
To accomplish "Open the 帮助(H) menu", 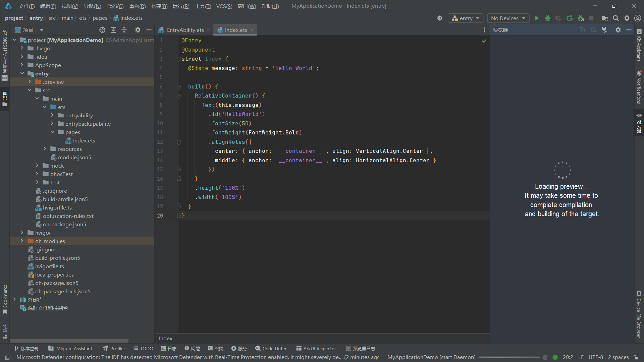I will coord(270,6).
